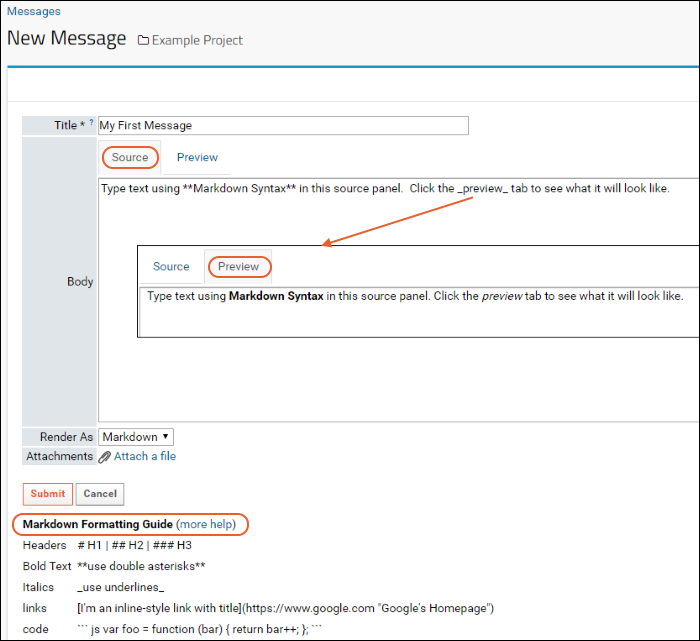Click the '# H1 | ## H2 | ### H3' example
Image resolution: width=700 pixels, height=641 pixels.
(x=134, y=545)
